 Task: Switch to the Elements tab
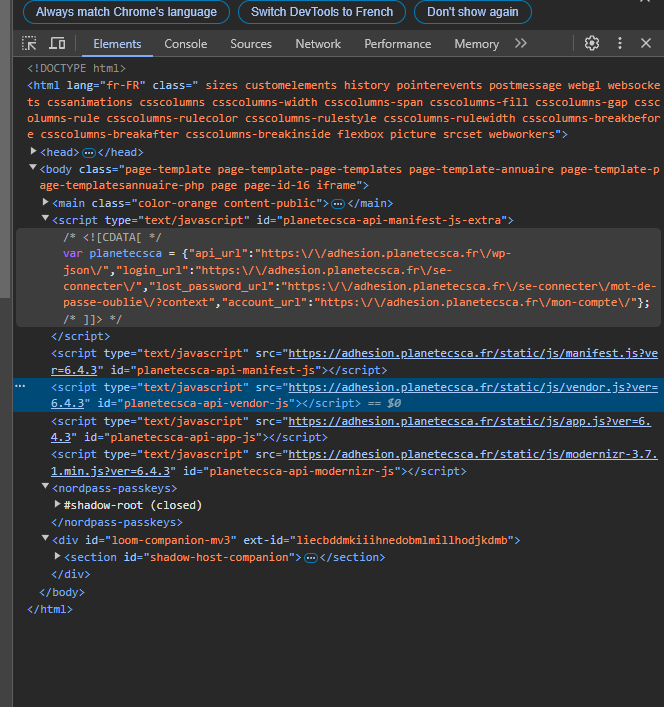(x=117, y=44)
